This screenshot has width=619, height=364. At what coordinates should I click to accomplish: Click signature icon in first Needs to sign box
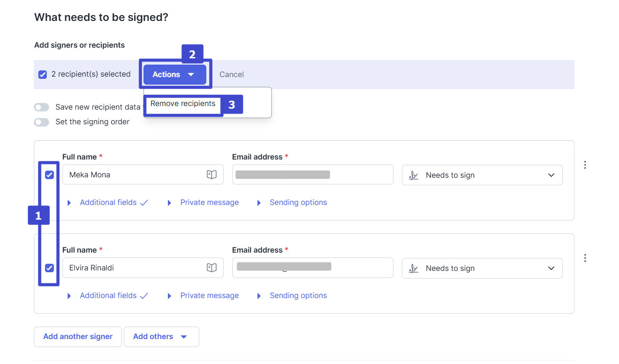(x=414, y=176)
